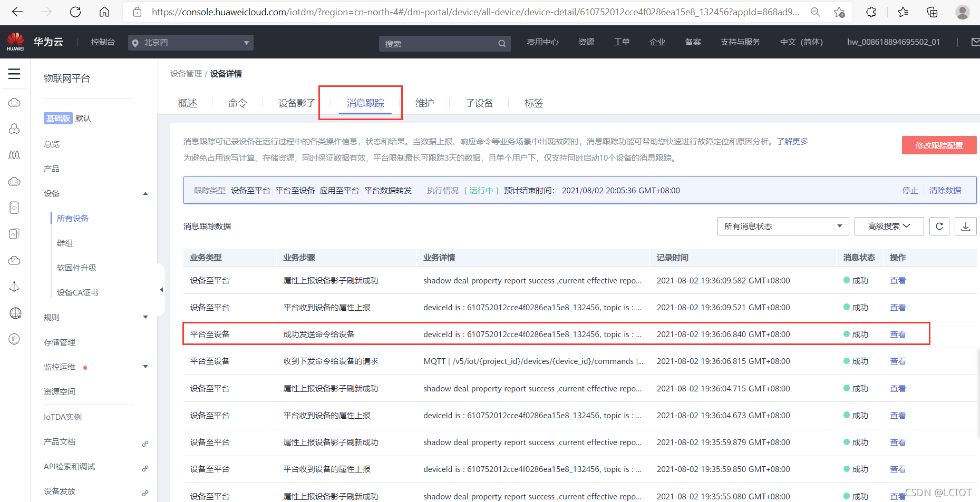The width and height of the screenshot is (980, 502).
Task: Open browser extensions puzzle icon
Action: click(x=871, y=12)
